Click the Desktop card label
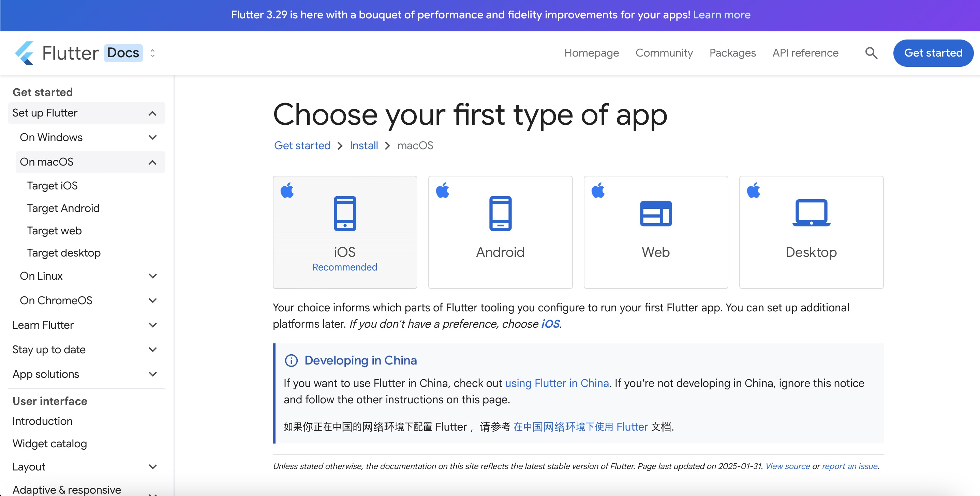The image size is (980, 496). [x=811, y=252]
